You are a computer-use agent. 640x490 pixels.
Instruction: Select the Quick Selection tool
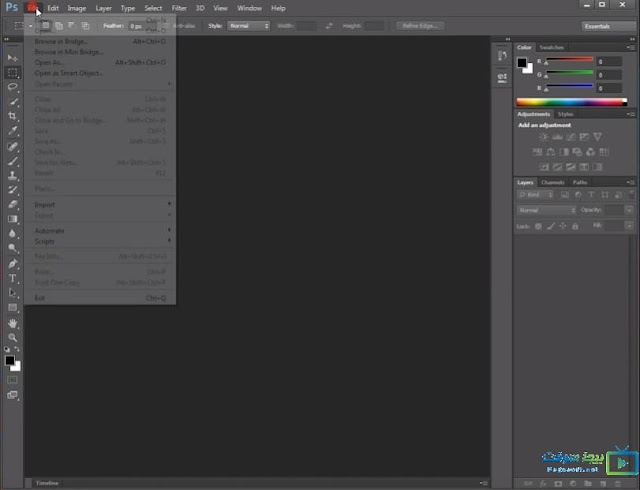point(13,101)
